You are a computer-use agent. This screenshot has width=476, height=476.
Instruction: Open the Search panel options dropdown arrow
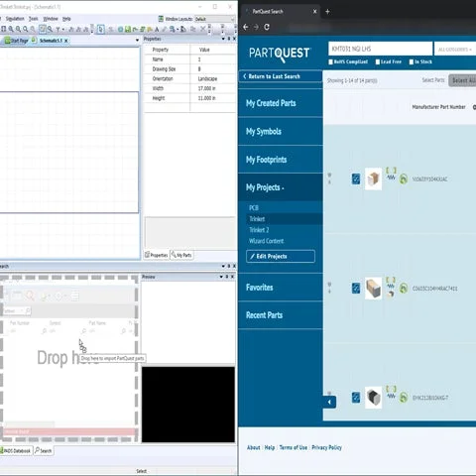point(223,266)
